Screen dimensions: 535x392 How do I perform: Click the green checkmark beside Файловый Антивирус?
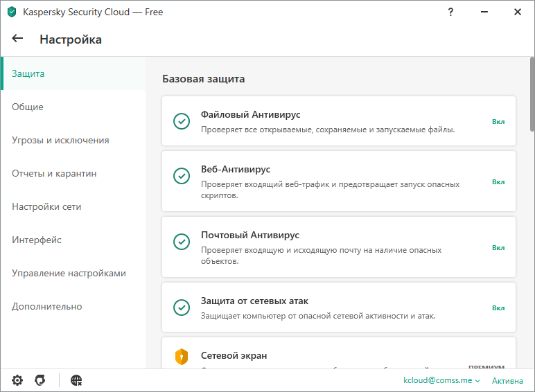coord(182,121)
